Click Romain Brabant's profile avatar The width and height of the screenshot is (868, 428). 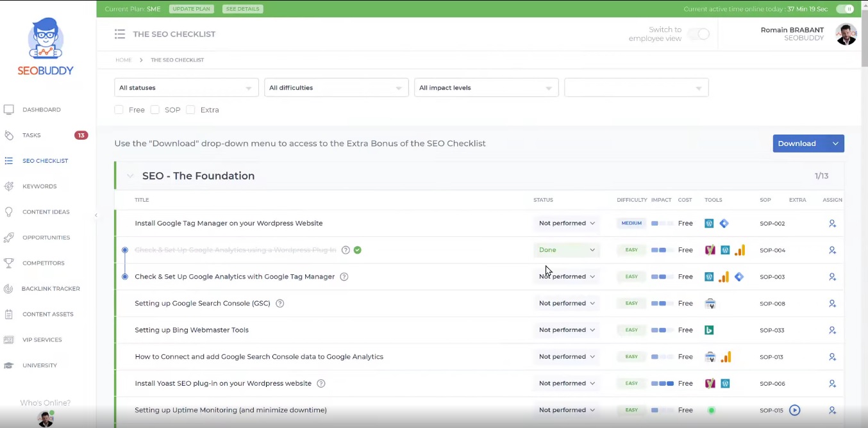click(846, 34)
